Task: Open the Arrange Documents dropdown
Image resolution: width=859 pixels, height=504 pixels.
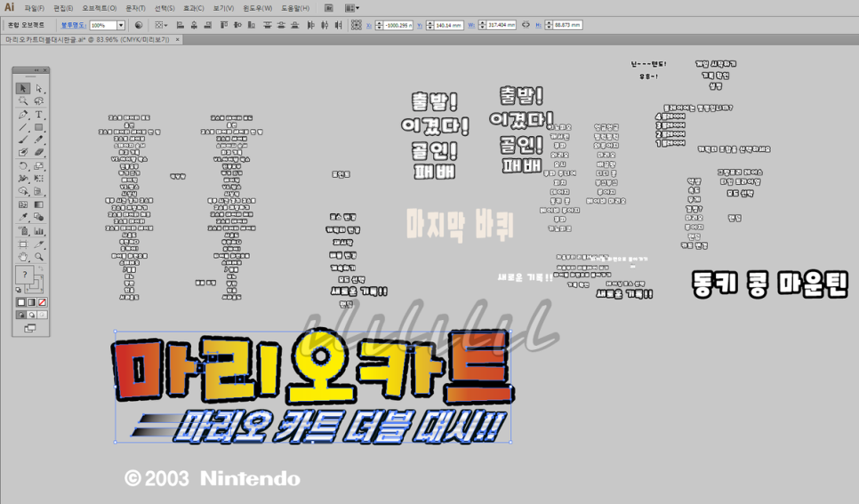Action: [352, 8]
